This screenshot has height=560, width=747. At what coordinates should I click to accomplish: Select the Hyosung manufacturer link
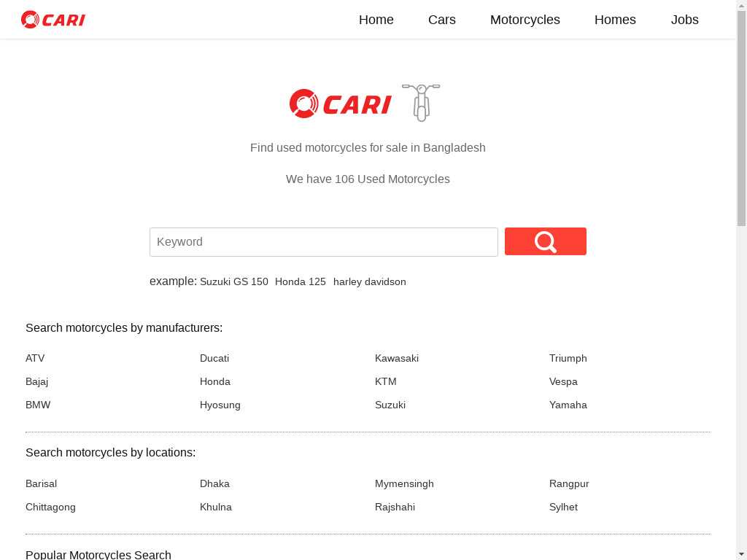point(220,405)
